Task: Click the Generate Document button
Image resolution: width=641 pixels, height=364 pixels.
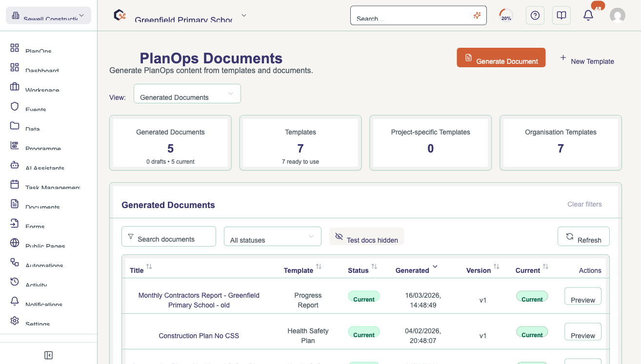Action: click(x=501, y=57)
